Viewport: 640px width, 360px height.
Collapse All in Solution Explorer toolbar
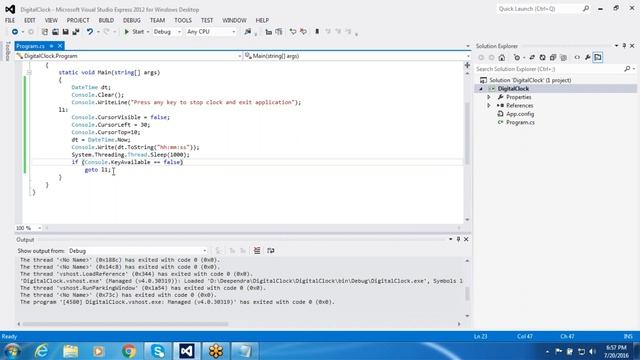(x=553, y=58)
